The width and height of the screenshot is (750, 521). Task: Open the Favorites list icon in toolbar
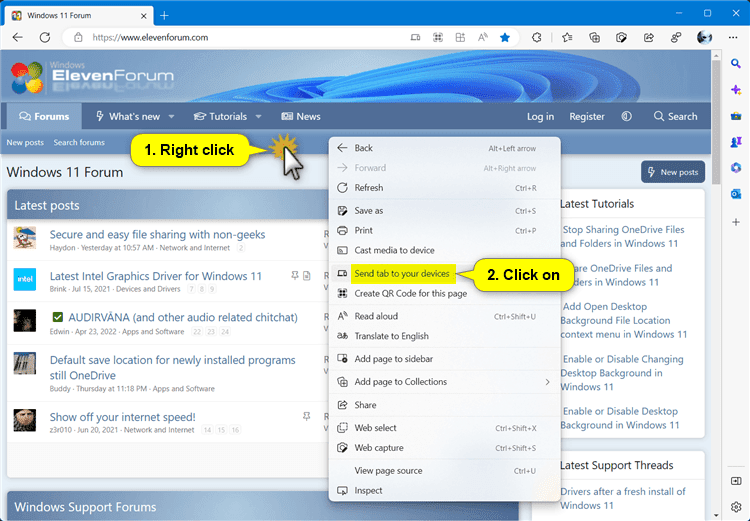coord(567,37)
